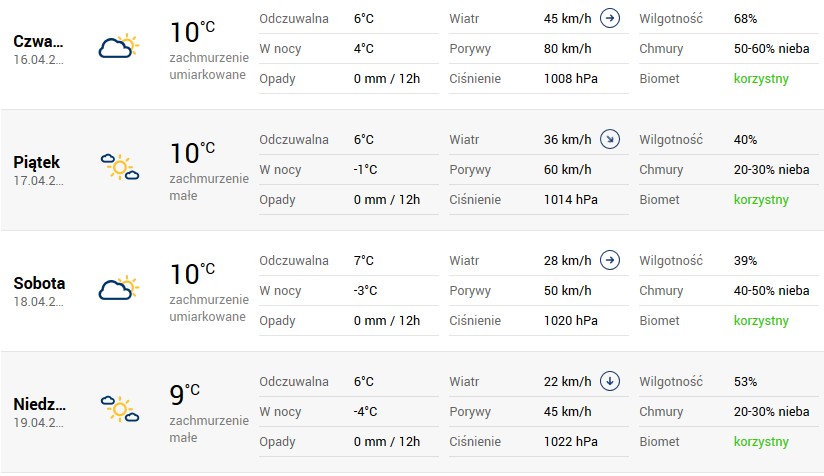The height and width of the screenshot is (476, 824).
Task: Click Friday's southeast wind direction arrow
Action: tap(611, 139)
